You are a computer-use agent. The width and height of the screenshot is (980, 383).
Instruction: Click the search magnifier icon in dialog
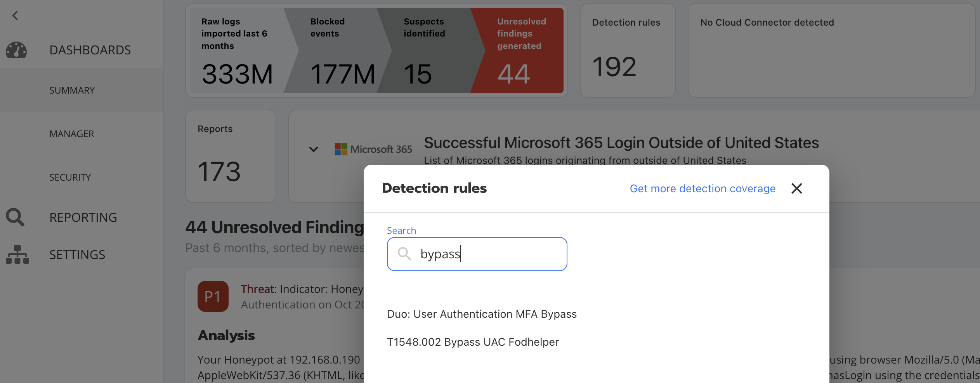click(404, 254)
